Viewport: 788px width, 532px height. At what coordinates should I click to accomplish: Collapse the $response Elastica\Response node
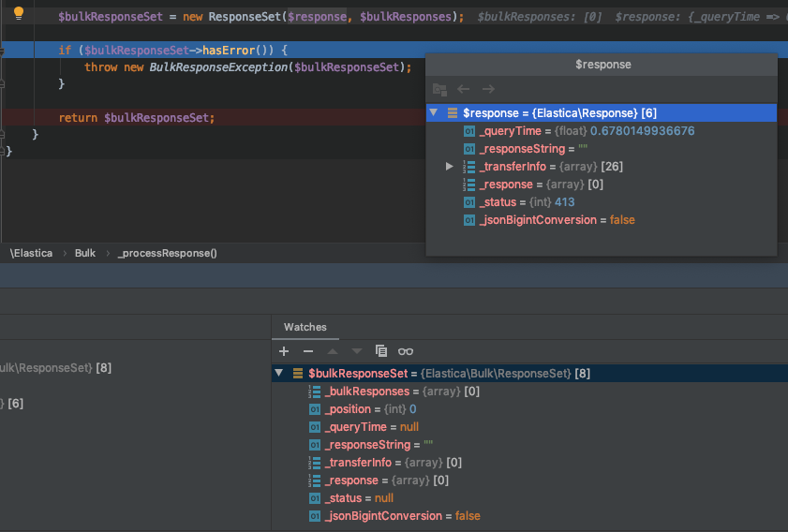pos(434,112)
